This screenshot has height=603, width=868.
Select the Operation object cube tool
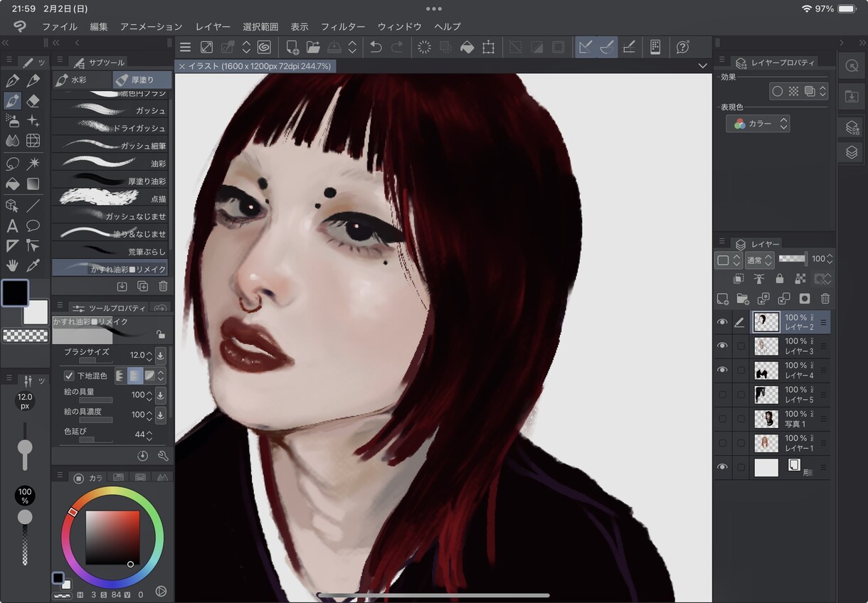click(12, 206)
